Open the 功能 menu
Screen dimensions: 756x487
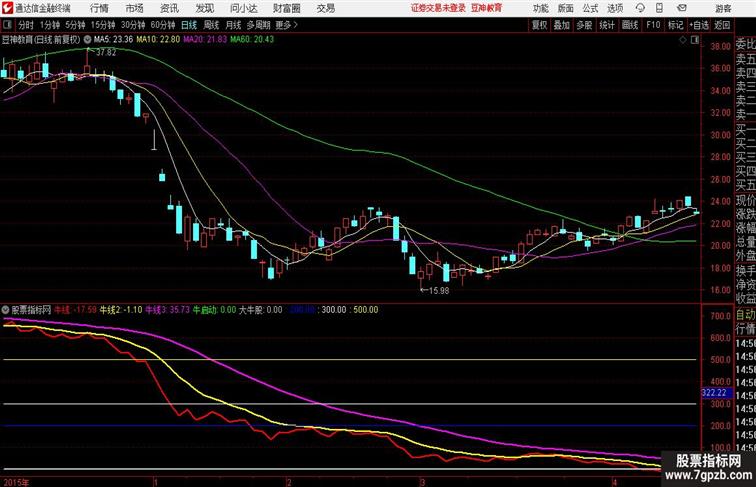[x=540, y=8]
